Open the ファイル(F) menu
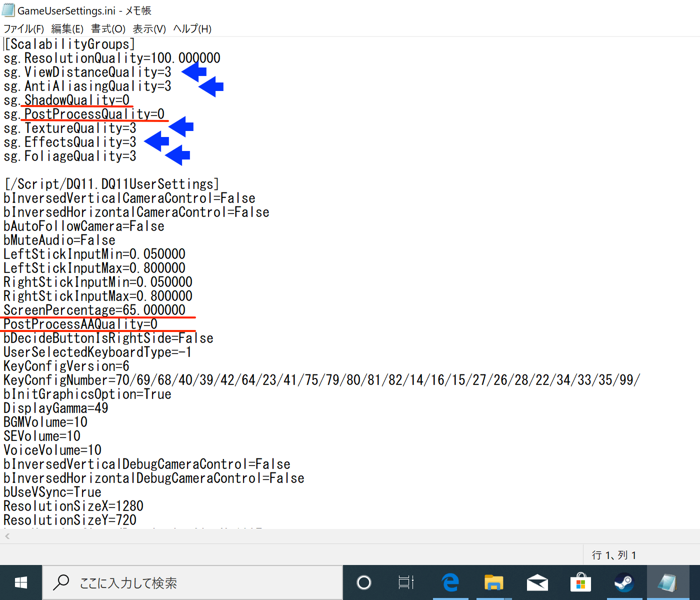Image resolution: width=700 pixels, height=600 pixels. (23, 29)
